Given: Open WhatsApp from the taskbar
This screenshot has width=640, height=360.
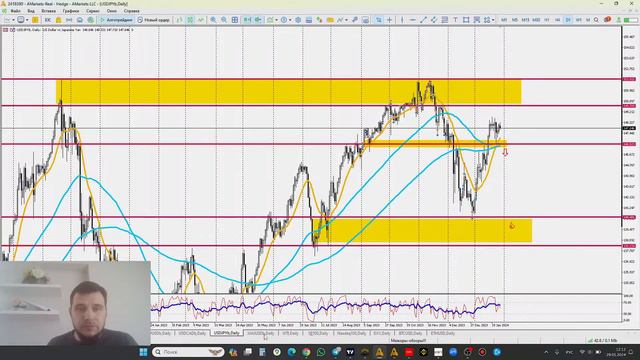Looking at the screenshot, I should pos(321,352).
